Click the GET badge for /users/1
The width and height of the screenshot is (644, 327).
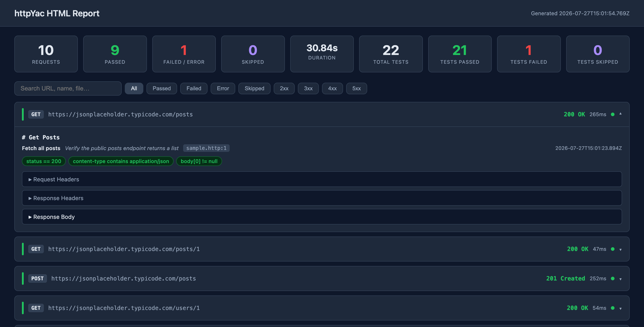36,308
